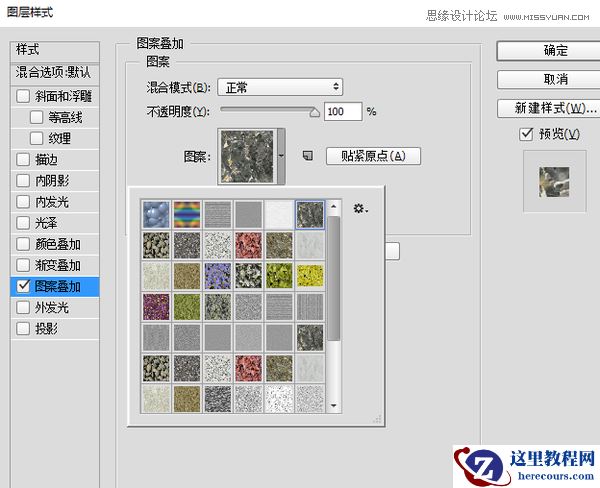This screenshot has width=600, height=488.
Task: Click the 新建样式(W)... button
Action: 548,108
